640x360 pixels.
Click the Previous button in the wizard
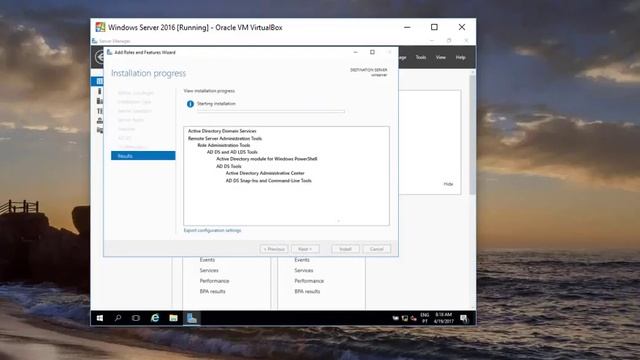click(x=274, y=249)
